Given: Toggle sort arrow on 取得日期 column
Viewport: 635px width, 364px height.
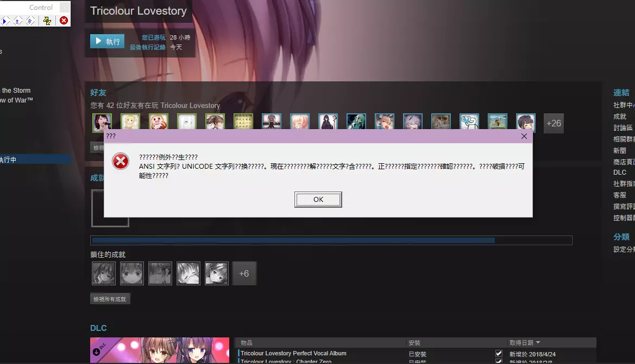Looking at the screenshot, I should [x=538, y=342].
